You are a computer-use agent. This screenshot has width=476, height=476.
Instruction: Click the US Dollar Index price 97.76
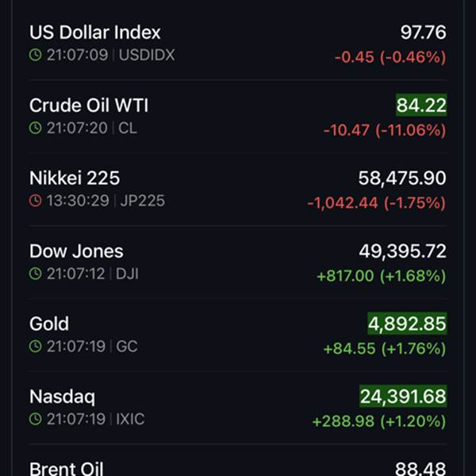[x=424, y=33]
